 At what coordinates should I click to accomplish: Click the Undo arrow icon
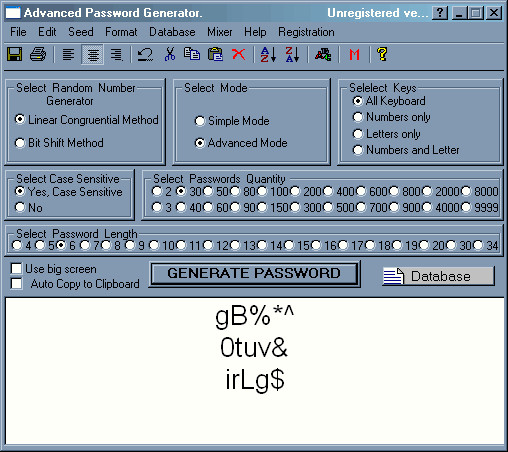point(145,54)
